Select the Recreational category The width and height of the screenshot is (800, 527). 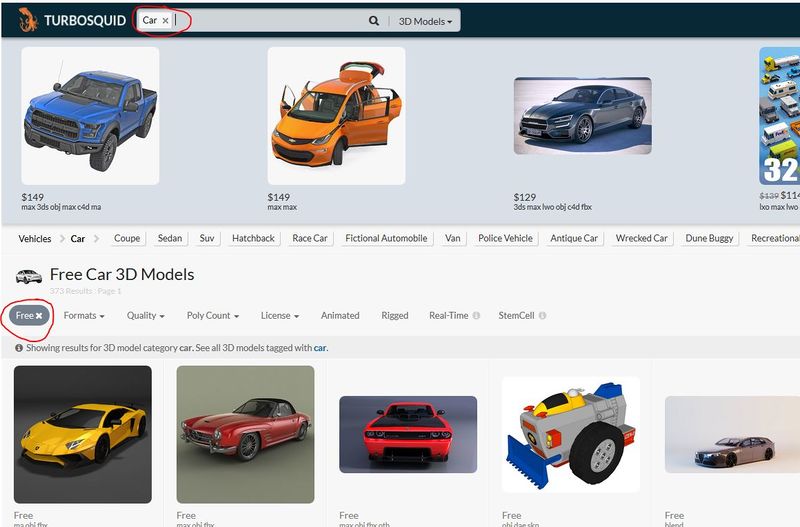click(x=774, y=238)
